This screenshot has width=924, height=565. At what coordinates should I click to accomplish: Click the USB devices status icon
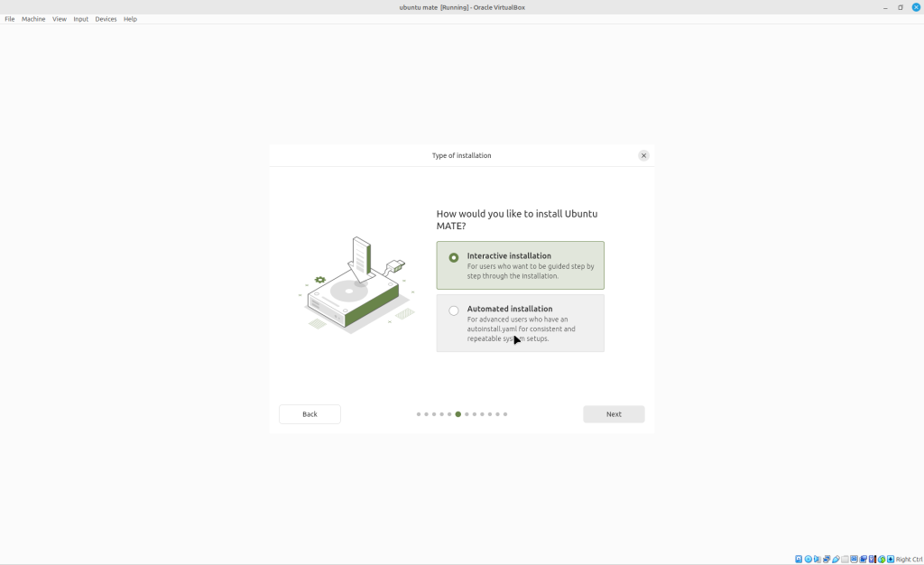pyautogui.click(x=836, y=559)
